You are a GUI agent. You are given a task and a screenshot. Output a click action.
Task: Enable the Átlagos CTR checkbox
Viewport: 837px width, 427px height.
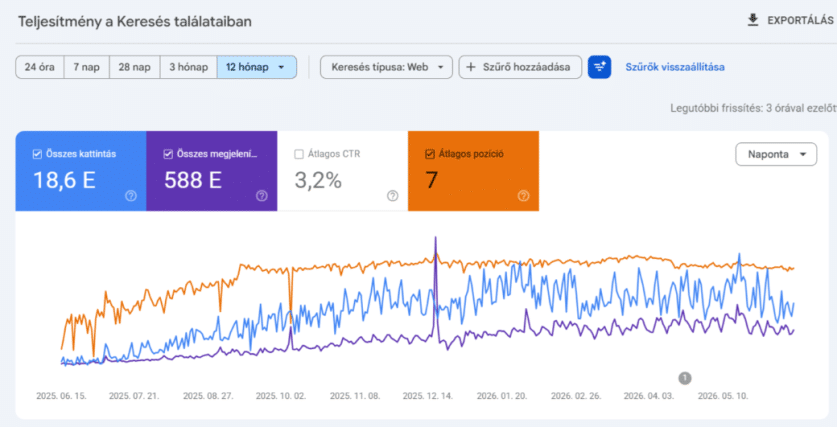click(x=299, y=154)
